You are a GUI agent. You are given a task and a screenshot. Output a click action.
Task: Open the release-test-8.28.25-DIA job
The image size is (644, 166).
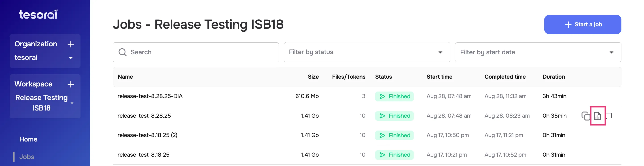pos(150,96)
